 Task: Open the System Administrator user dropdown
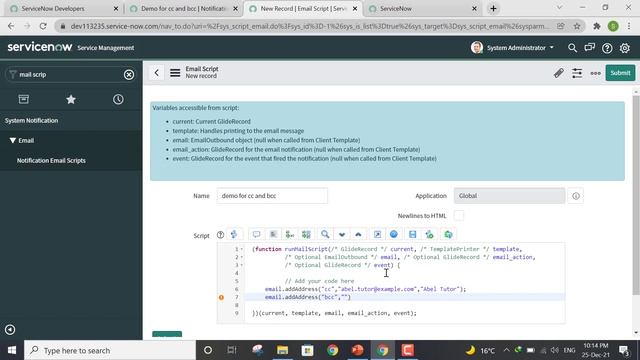[513, 48]
